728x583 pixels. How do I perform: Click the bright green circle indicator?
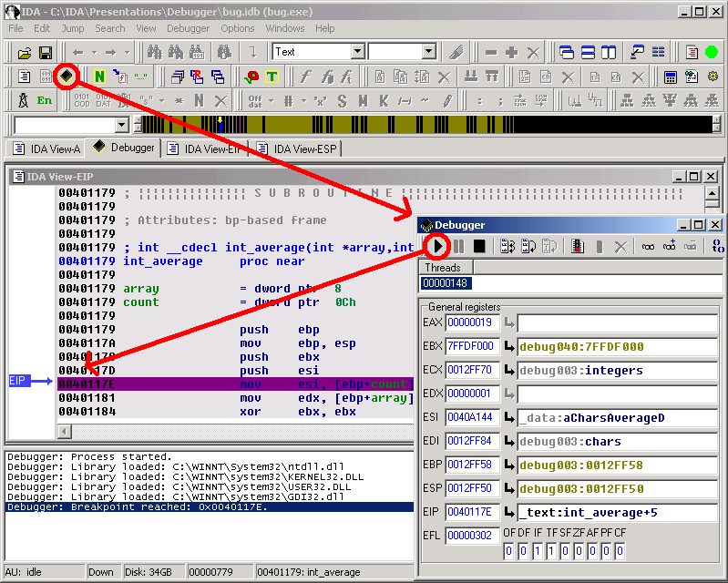point(712,53)
